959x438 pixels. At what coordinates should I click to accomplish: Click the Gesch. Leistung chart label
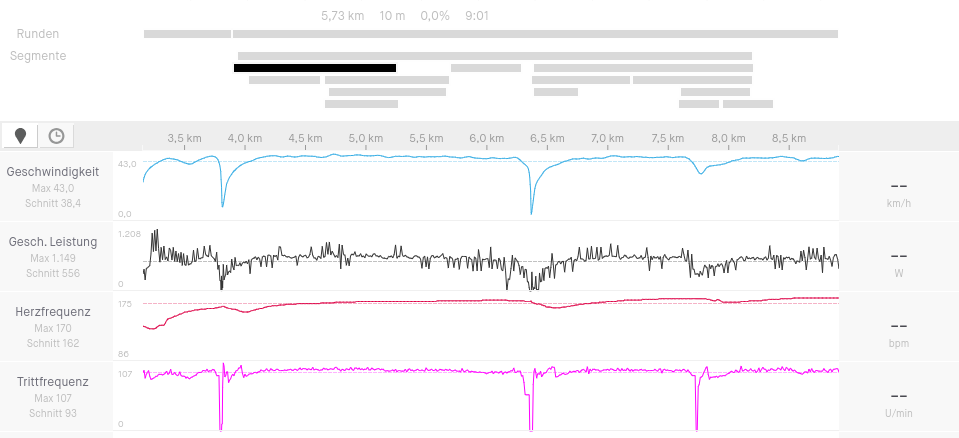(x=52, y=242)
